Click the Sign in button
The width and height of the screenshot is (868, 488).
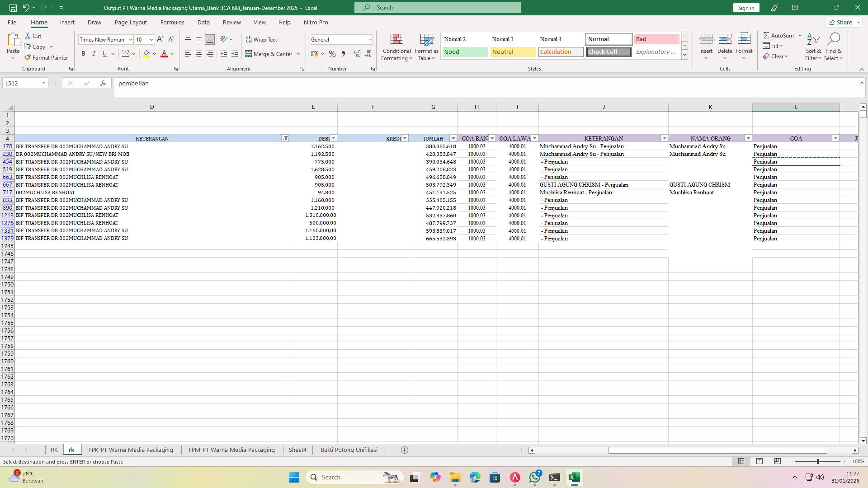pos(745,8)
